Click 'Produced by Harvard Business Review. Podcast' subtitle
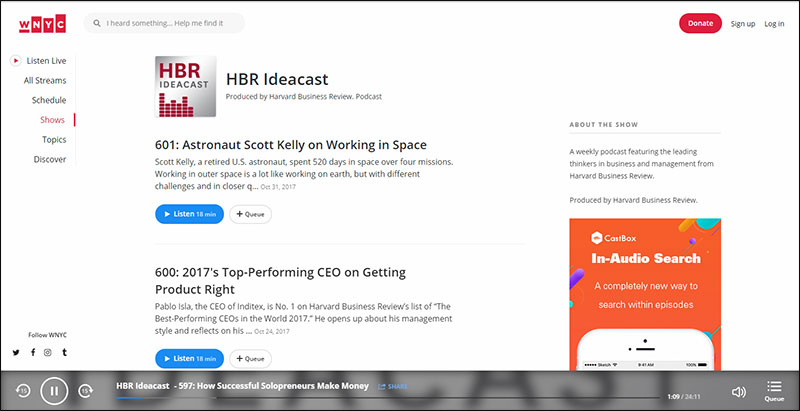 (304, 96)
